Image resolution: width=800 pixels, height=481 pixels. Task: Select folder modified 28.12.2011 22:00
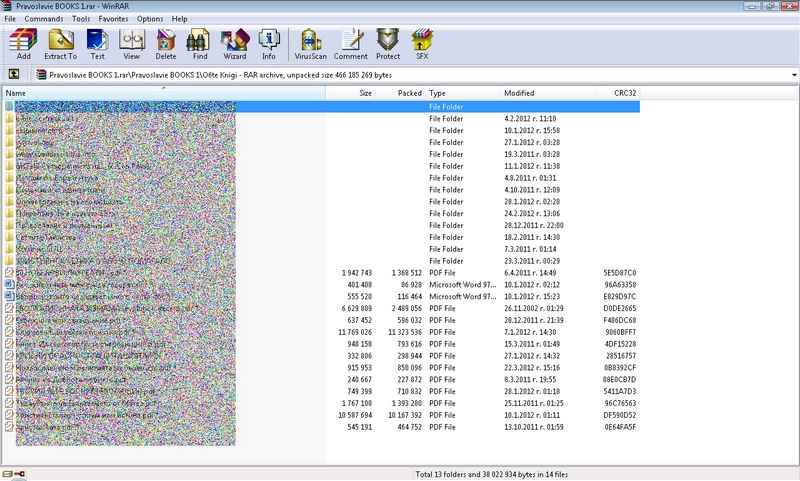pyautogui.click(x=322, y=225)
